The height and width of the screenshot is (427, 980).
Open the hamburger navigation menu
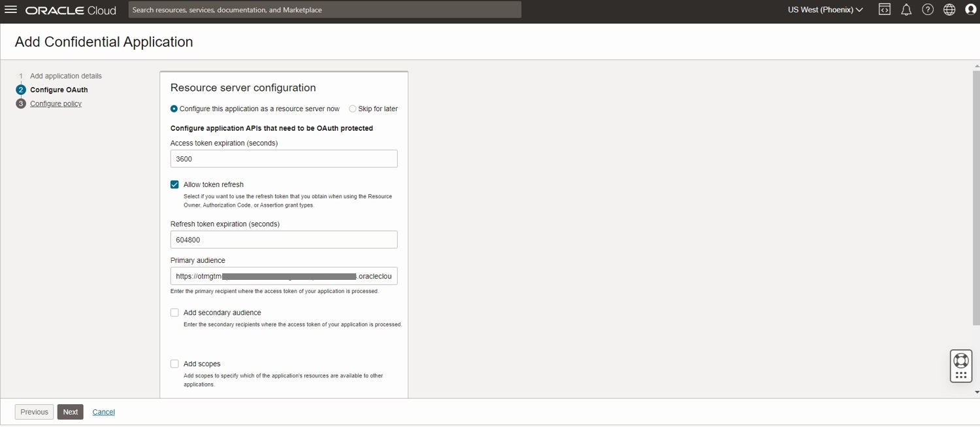pyautogui.click(x=10, y=10)
